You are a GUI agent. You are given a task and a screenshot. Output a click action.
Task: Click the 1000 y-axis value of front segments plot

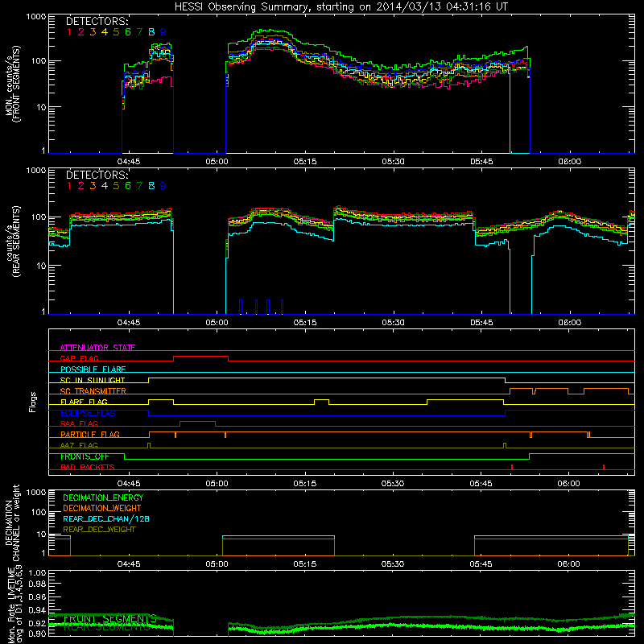(x=36, y=17)
